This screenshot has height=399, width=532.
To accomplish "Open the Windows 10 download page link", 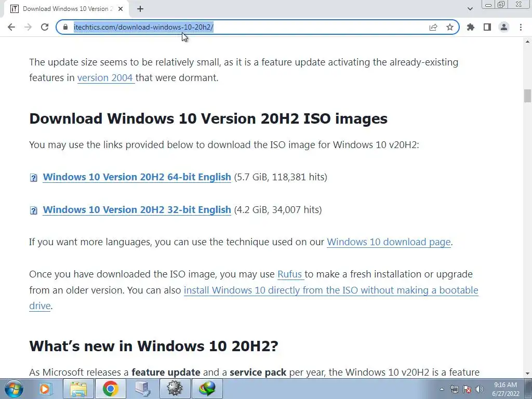I will click(x=389, y=242).
